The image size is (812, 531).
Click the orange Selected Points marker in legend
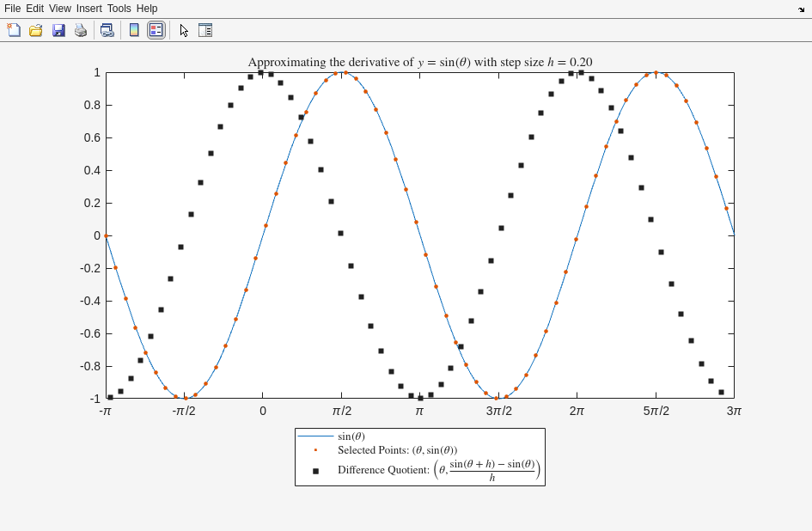pos(315,450)
